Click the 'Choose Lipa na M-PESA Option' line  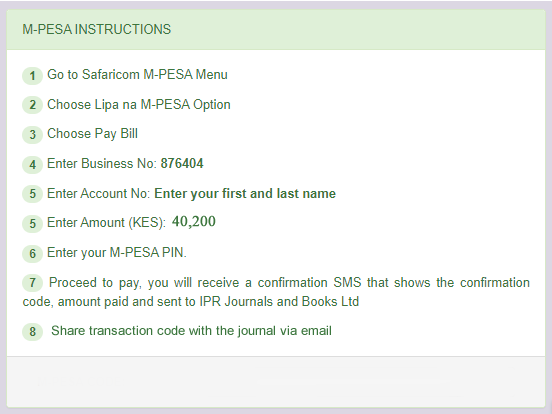coord(139,105)
